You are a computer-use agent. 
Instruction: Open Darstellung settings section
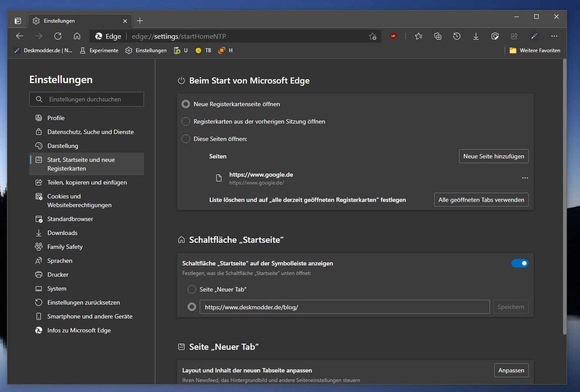87,146
